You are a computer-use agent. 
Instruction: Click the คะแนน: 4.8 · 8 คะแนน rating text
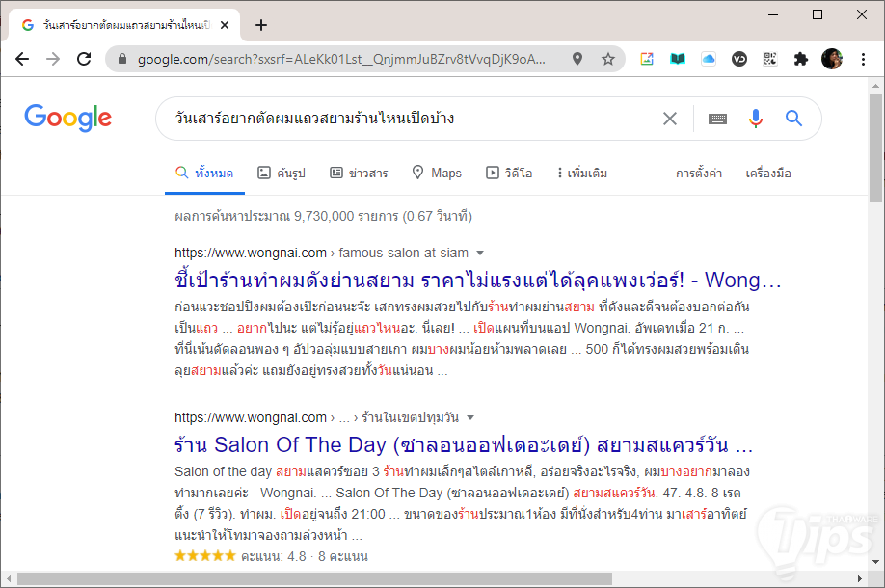point(305,556)
